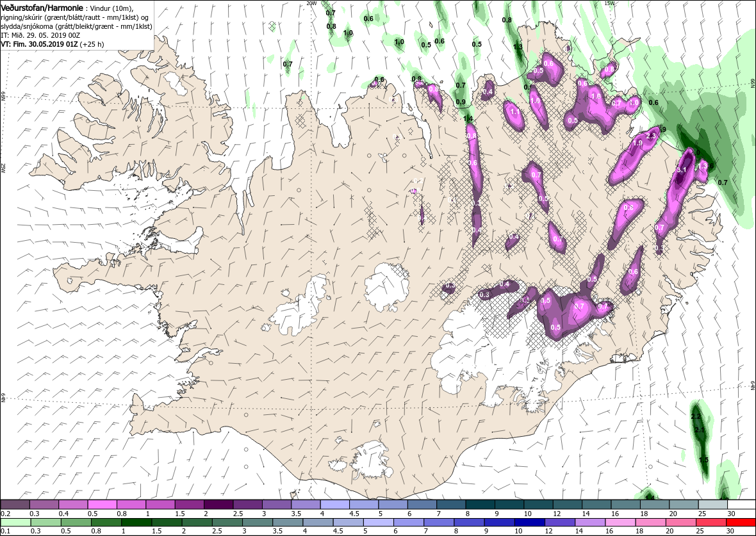Pick the bright pink 0.5 swatch in upper legend

(103, 505)
